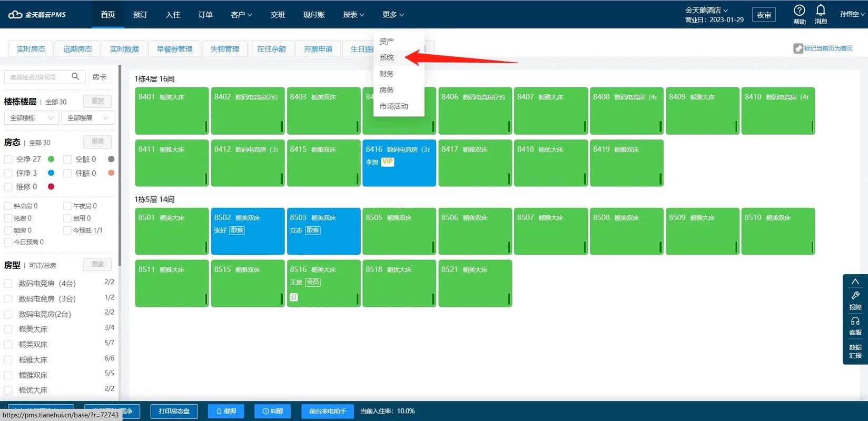Click the blue 住净 status color dot
The image size is (868, 421).
(51, 173)
